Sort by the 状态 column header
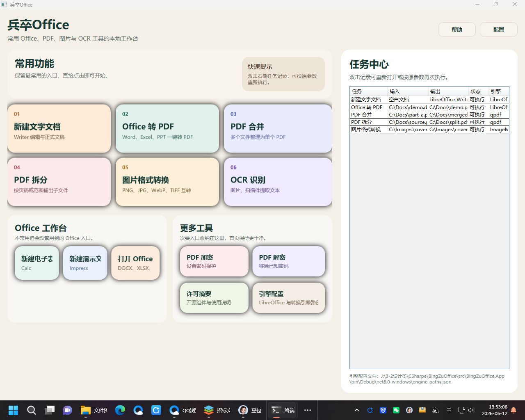Viewport: 525px width, 420px height. click(x=479, y=91)
